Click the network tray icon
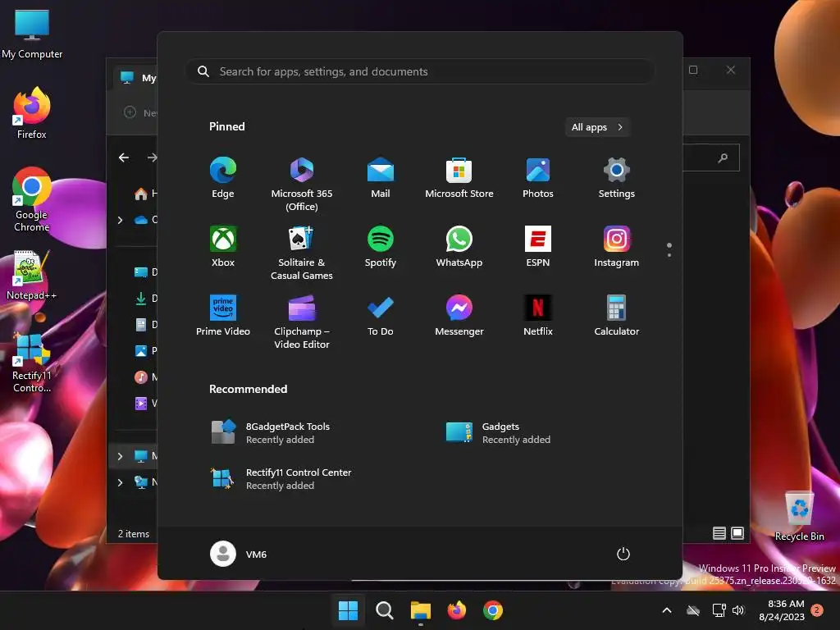 click(719, 610)
